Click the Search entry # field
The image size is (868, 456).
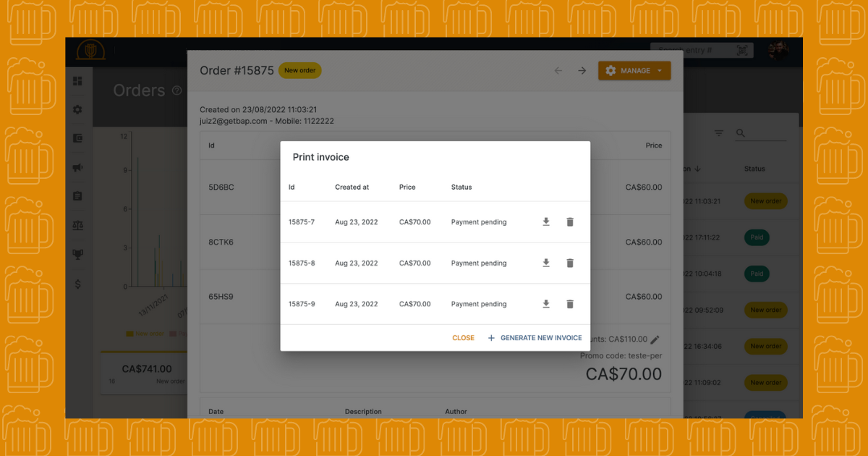[691, 51]
